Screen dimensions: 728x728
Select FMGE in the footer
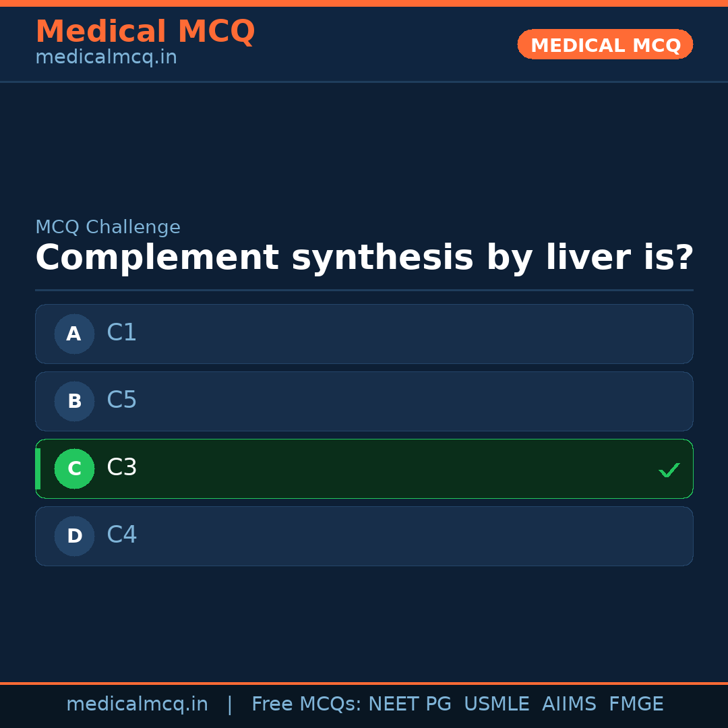pyautogui.click(x=636, y=704)
